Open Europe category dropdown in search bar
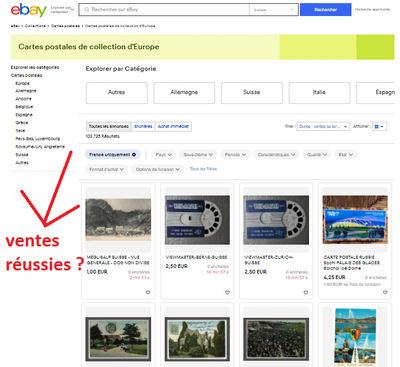The image size is (400, 367). point(273,10)
